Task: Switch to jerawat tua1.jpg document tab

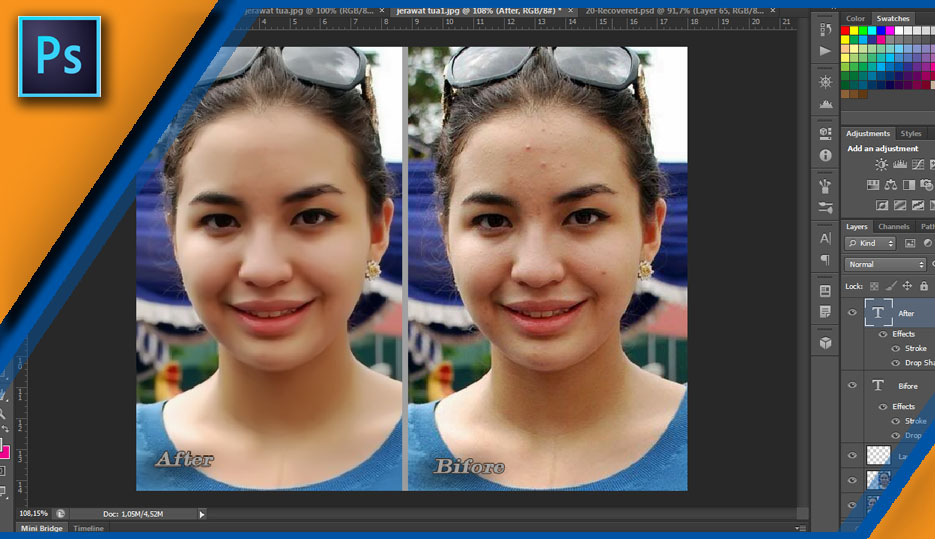Action: point(479,11)
